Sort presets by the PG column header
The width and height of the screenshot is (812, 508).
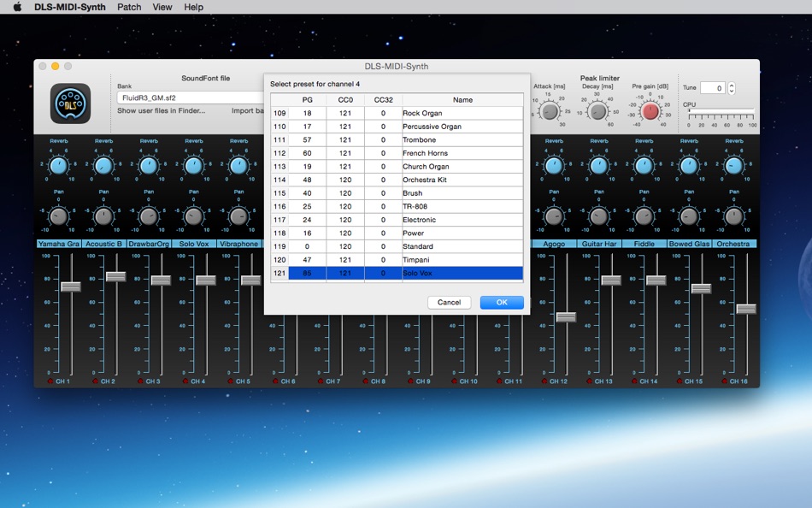click(307, 99)
